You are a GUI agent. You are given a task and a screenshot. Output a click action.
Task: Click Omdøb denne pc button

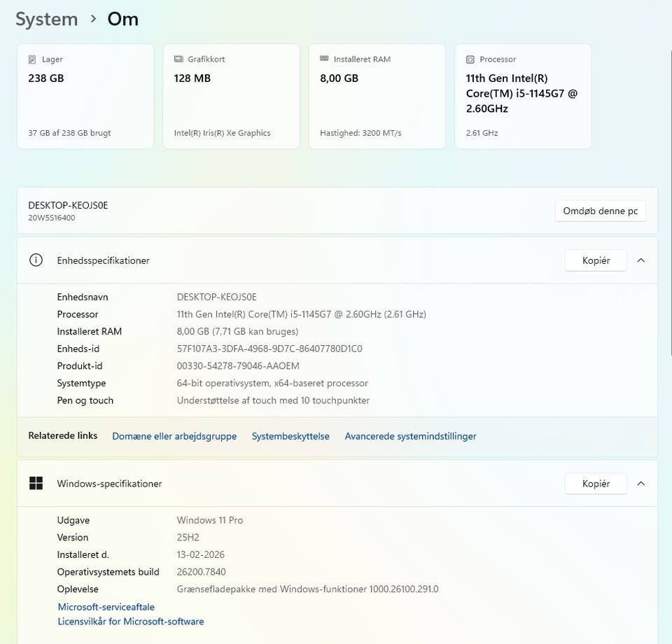(x=601, y=211)
